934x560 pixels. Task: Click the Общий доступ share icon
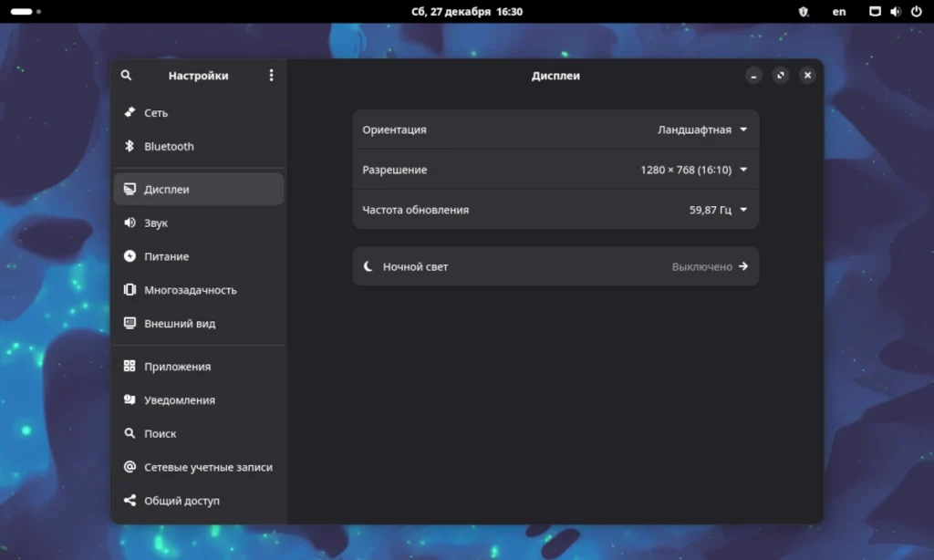pyautogui.click(x=130, y=501)
